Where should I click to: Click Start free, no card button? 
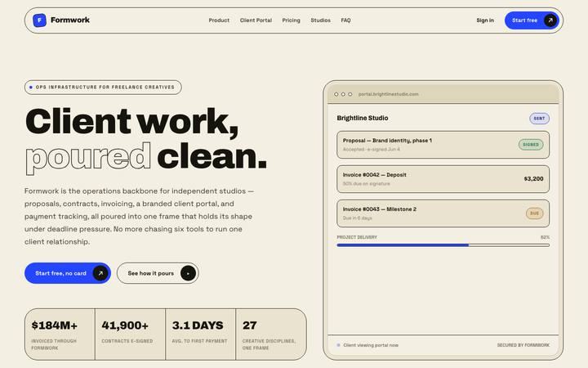pyautogui.click(x=68, y=273)
